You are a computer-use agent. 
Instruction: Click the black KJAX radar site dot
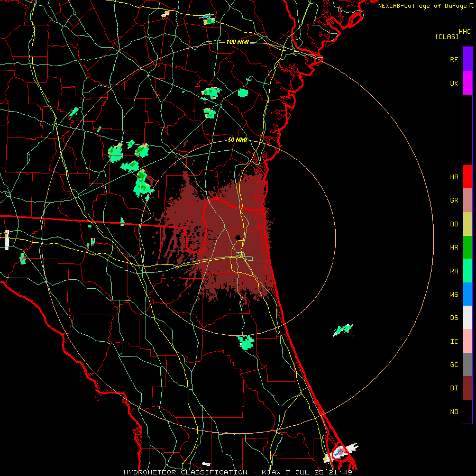tap(237, 237)
